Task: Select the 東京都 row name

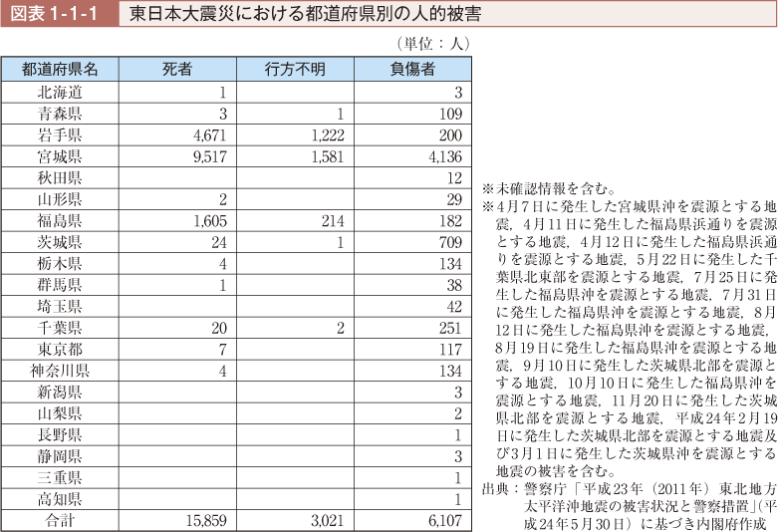Action: click(x=60, y=349)
